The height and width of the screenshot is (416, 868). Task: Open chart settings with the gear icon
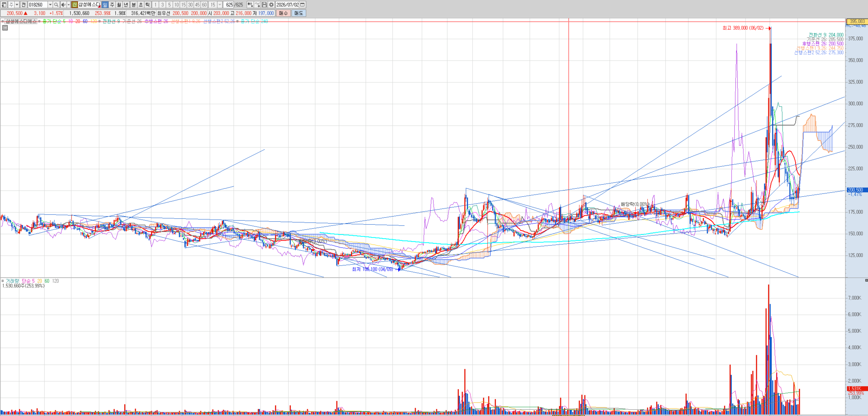(x=271, y=5)
